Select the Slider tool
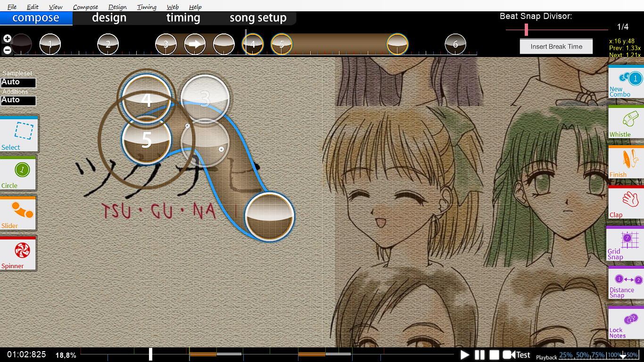Image resolution: width=644 pixels, height=362 pixels. 19,213
